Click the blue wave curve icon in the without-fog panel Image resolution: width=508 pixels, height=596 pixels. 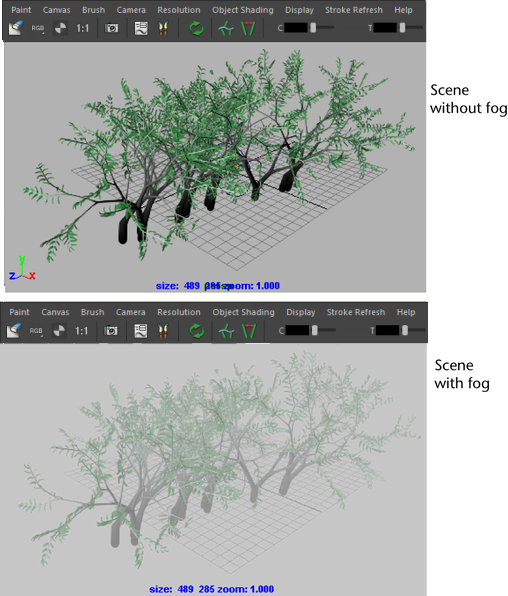coord(226,28)
